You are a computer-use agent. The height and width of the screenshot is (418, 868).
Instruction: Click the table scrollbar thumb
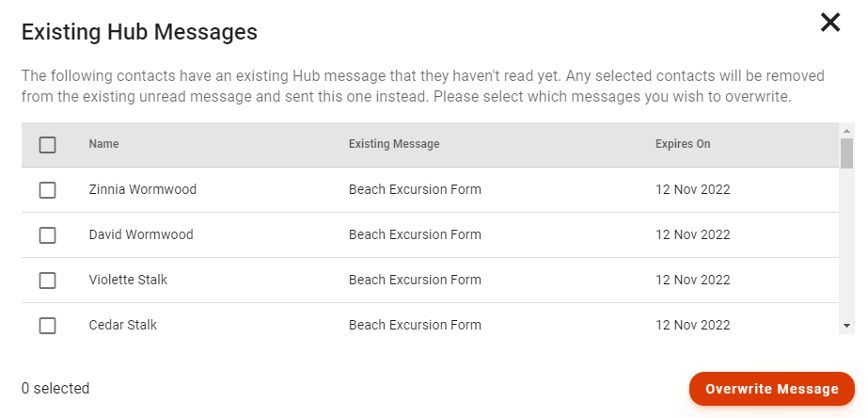click(846, 153)
